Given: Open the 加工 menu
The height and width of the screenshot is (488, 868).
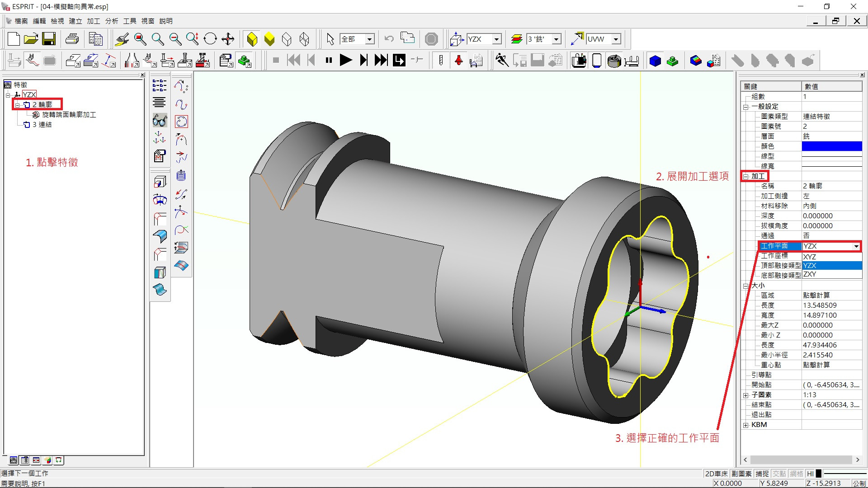Looking at the screenshot, I should [93, 21].
